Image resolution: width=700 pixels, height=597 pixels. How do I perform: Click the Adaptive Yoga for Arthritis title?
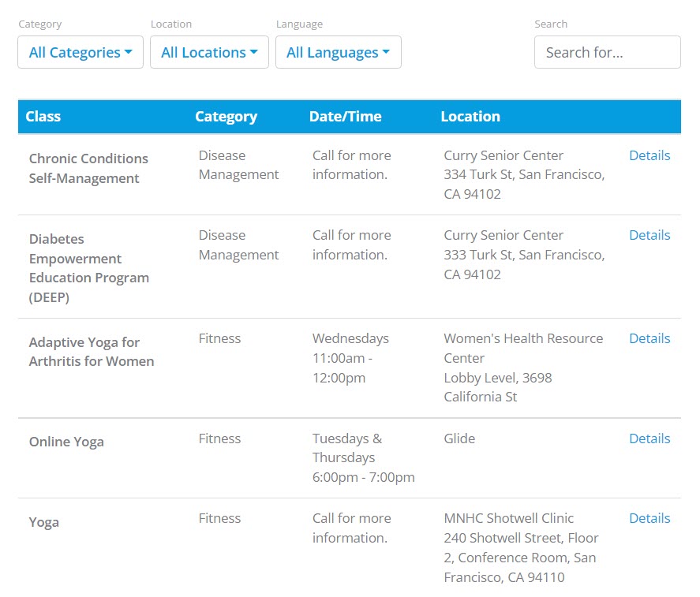91,352
